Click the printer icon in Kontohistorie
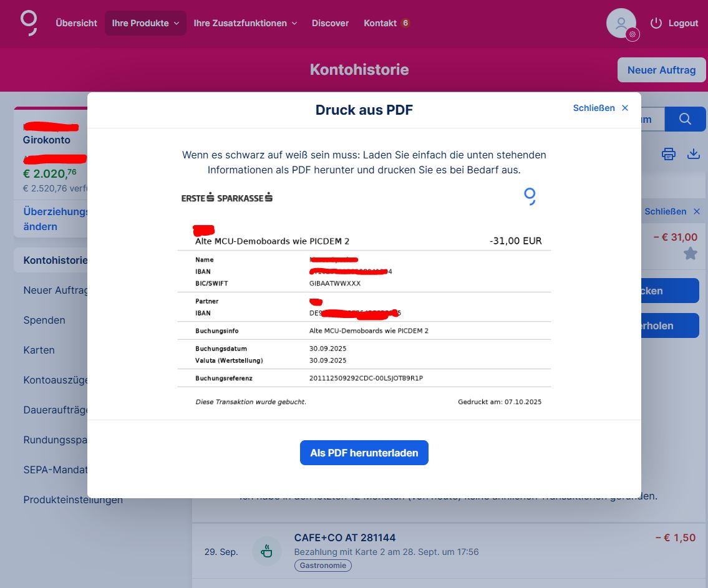708x588 pixels. point(668,154)
